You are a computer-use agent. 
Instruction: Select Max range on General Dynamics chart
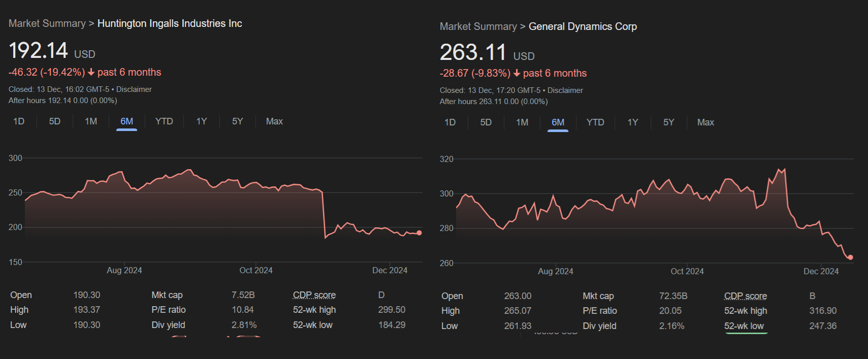705,122
